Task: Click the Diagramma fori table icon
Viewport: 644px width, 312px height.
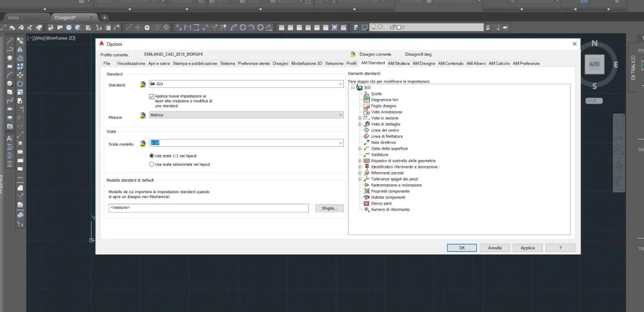Action: tap(367, 100)
